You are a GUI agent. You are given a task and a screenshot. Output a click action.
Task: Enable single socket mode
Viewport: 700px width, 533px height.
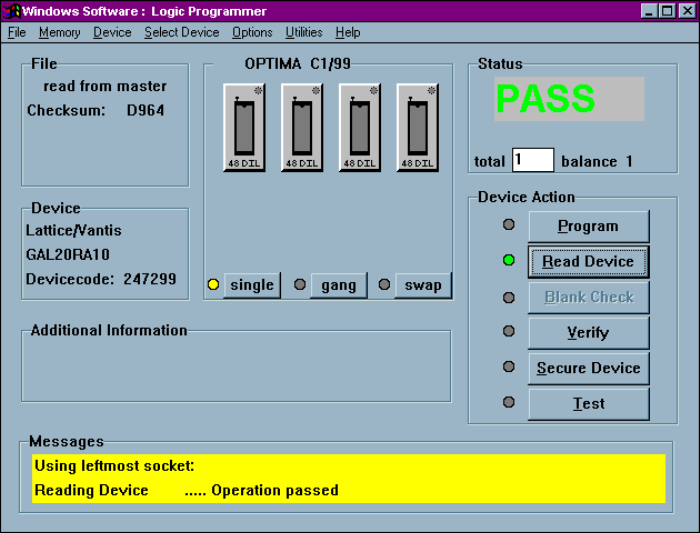click(251, 285)
